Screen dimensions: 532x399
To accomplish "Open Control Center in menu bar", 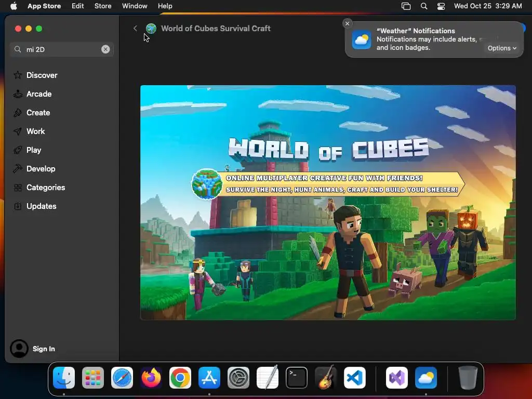I will tap(441, 6).
